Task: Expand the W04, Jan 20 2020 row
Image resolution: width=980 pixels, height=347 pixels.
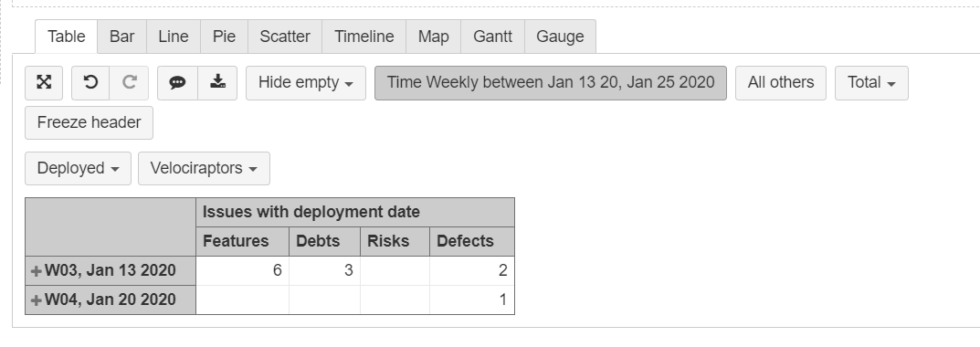Action: pyautogui.click(x=37, y=300)
